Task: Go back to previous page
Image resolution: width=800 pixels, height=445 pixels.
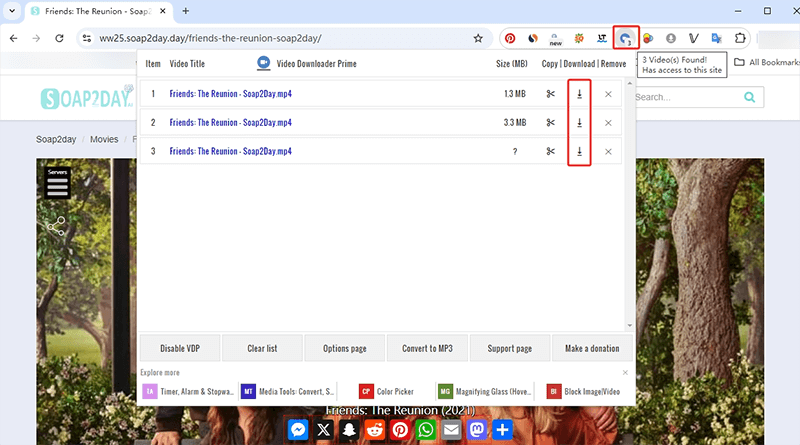Action: 14,38
